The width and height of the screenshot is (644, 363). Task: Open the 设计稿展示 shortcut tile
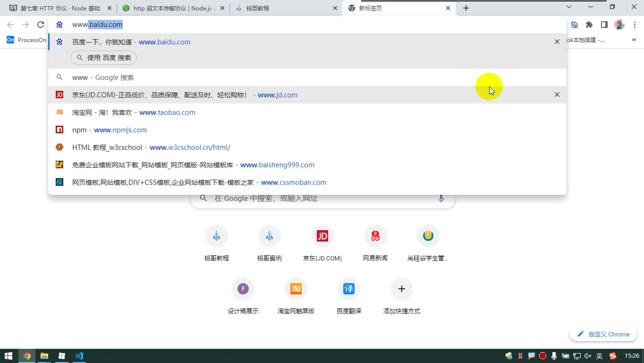pos(243,296)
